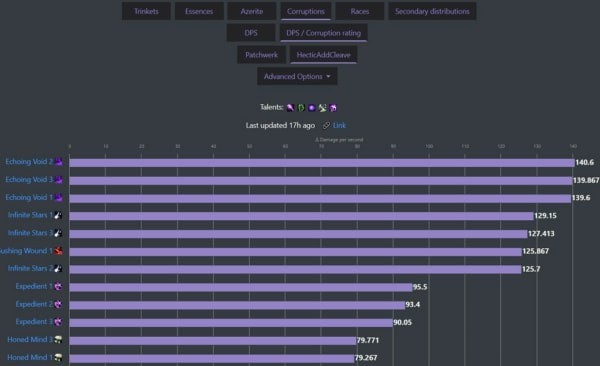This screenshot has height=366, width=600.
Task: Click the 90.05 value label
Action: pos(403,322)
